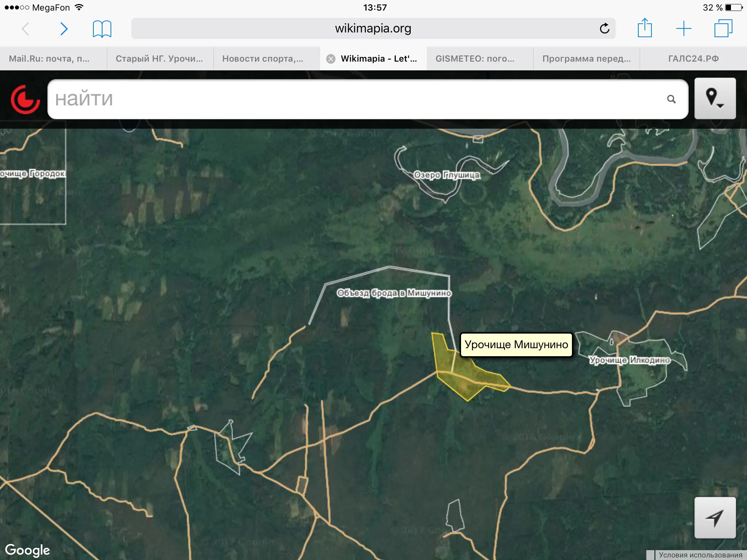
Task: Close the Wikimapia tab
Action: click(x=331, y=59)
